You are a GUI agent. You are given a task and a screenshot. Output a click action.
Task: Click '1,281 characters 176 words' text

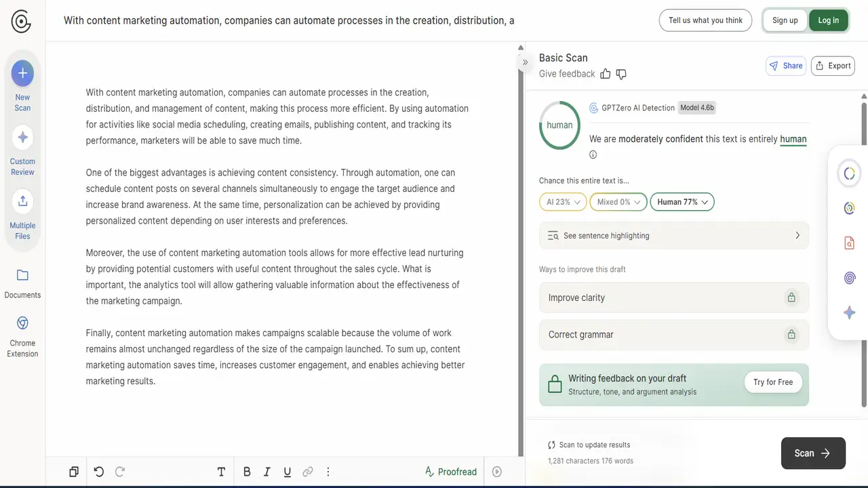tap(591, 461)
